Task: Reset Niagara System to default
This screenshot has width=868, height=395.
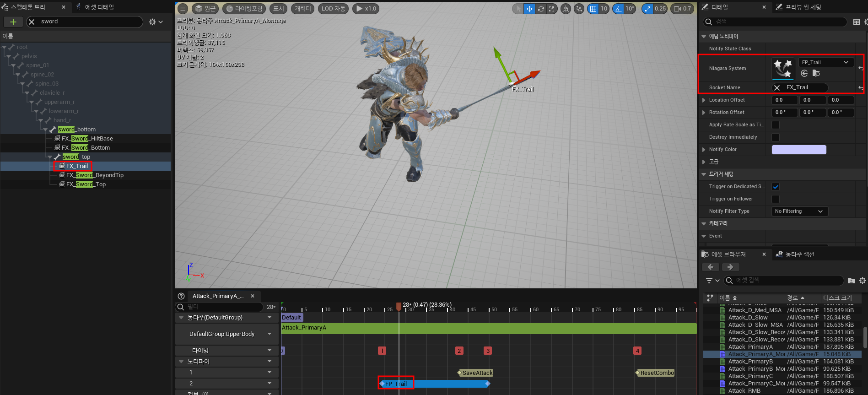Action: (861, 68)
